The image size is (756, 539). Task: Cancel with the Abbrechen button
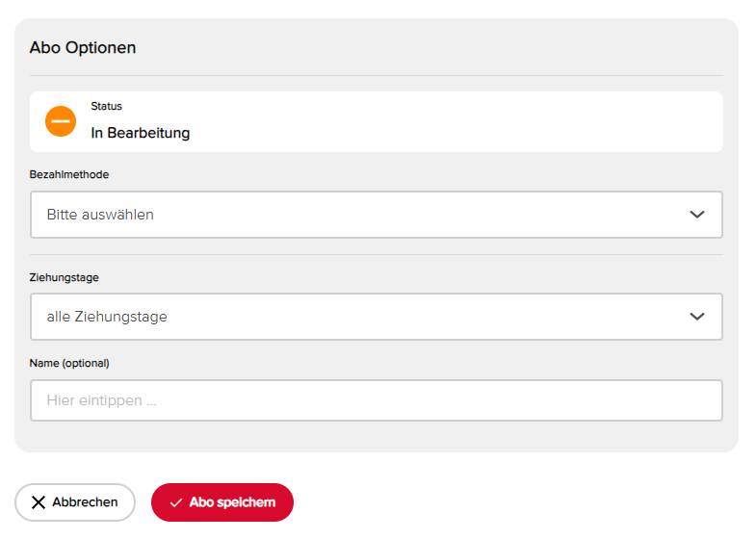click(75, 502)
